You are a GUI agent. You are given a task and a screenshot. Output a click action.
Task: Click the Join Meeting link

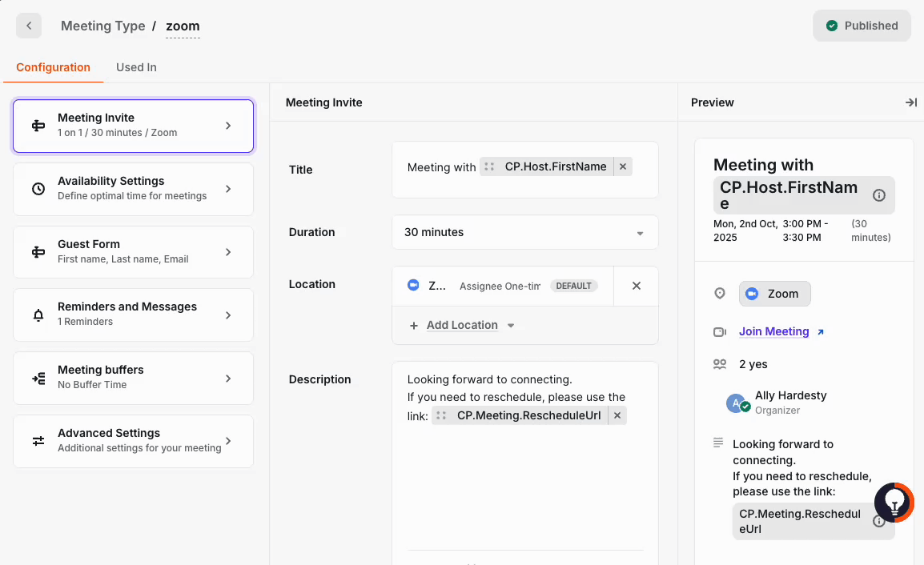(x=773, y=331)
